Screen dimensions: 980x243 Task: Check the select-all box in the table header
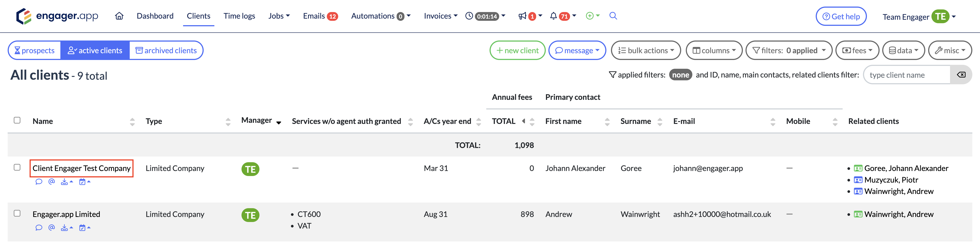click(x=17, y=120)
